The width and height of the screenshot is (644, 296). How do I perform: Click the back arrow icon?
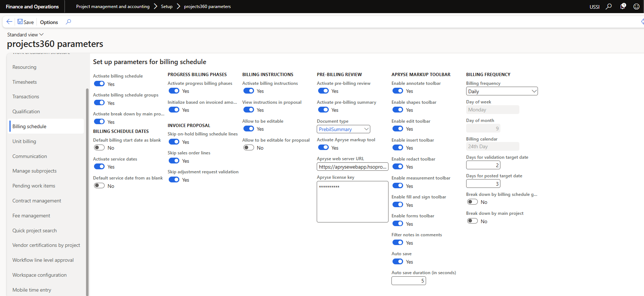9,22
